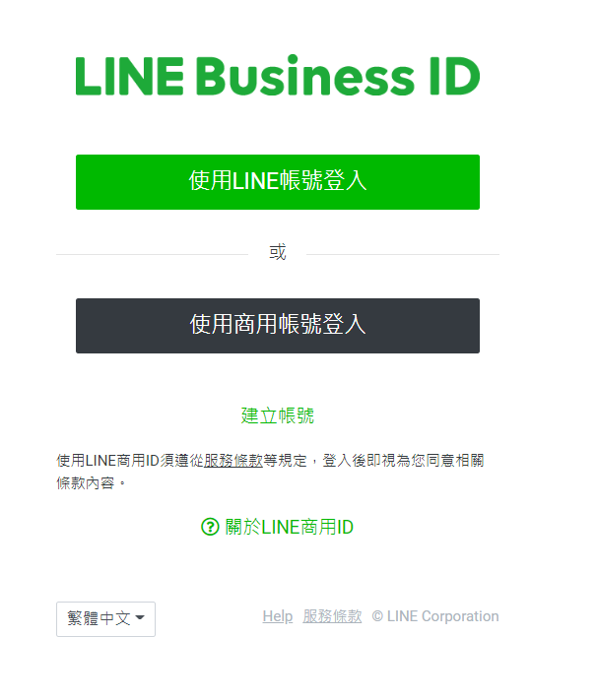
Task: Select the 繁體中文 text in language selector
Action: click(x=99, y=618)
